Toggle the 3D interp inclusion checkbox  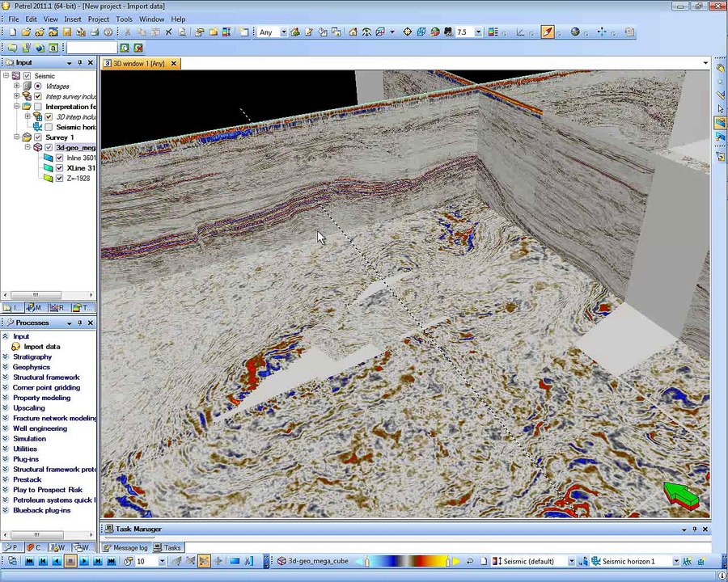click(49, 117)
